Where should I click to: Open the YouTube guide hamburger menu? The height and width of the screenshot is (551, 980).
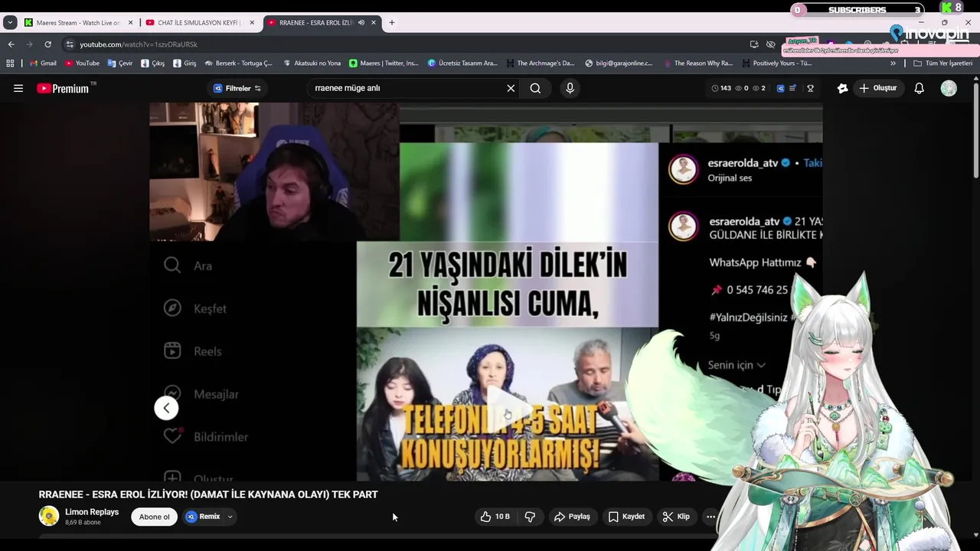[18, 88]
